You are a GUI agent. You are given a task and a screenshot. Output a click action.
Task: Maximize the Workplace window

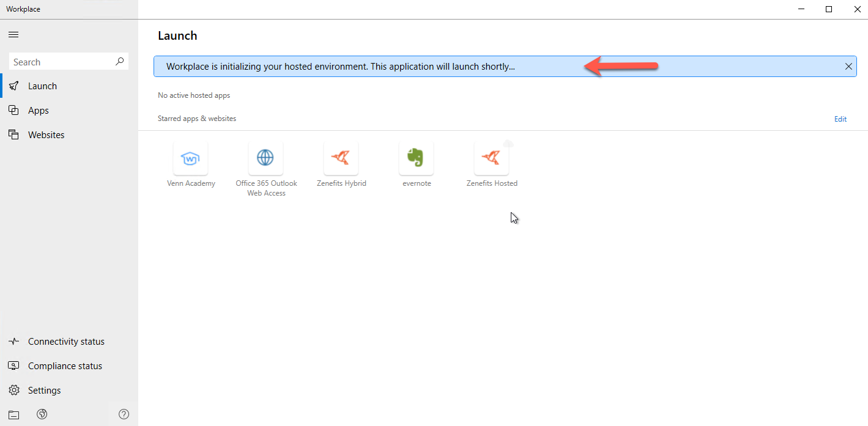coord(829,9)
